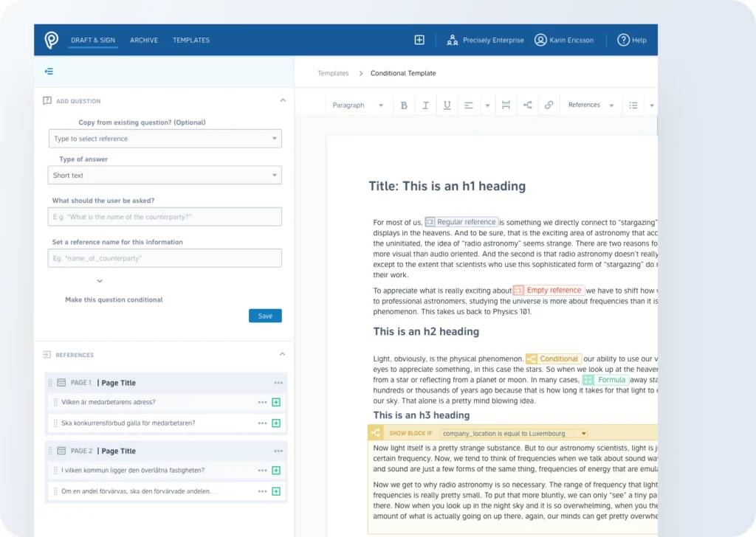Viewport: 756px width, 537px height.
Task: Click the References panel icon
Action: tap(47, 355)
